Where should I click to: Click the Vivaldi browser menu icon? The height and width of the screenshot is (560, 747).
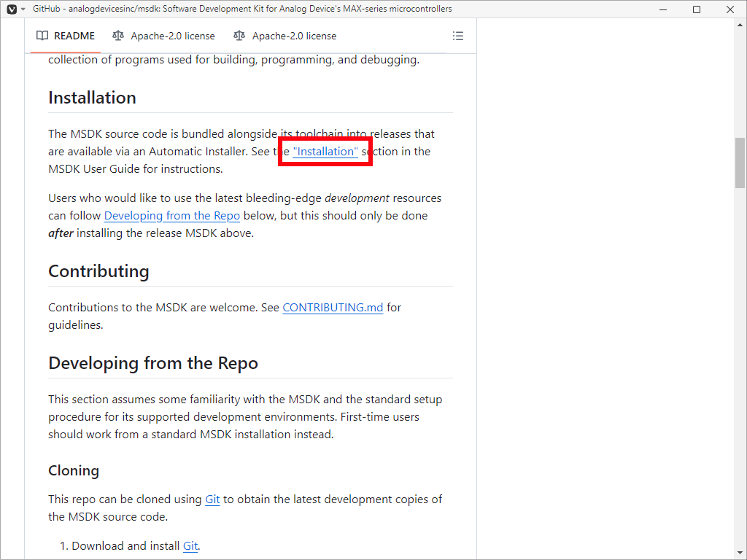pyautogui.click(x=12, y=9)
